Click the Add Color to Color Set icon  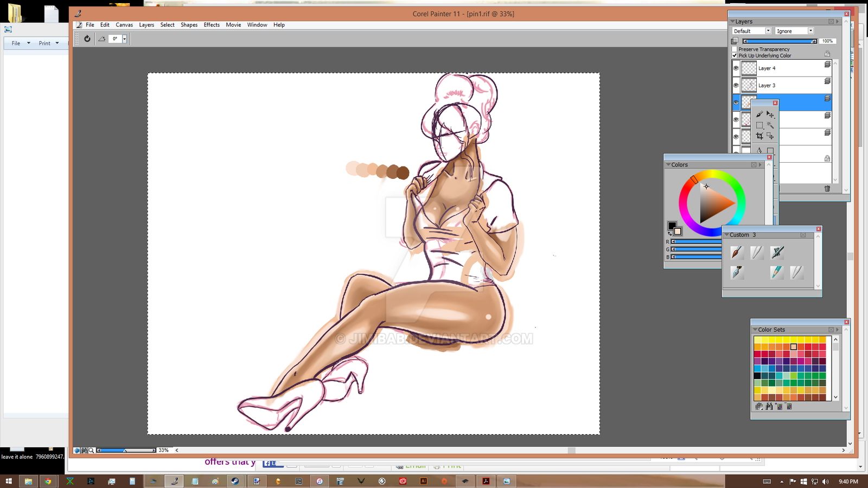[x=779, y=406]
